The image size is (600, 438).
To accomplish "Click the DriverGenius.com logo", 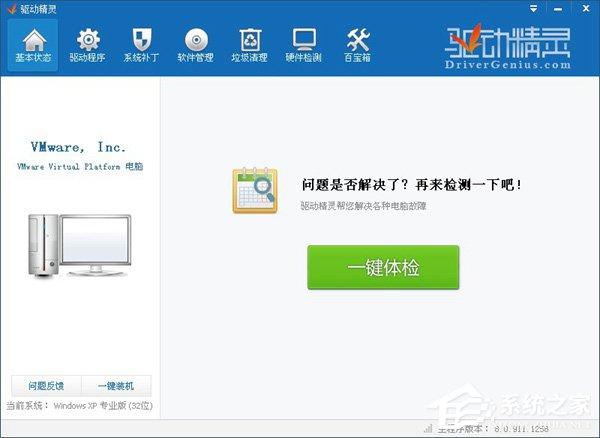I will pos(508,47).
